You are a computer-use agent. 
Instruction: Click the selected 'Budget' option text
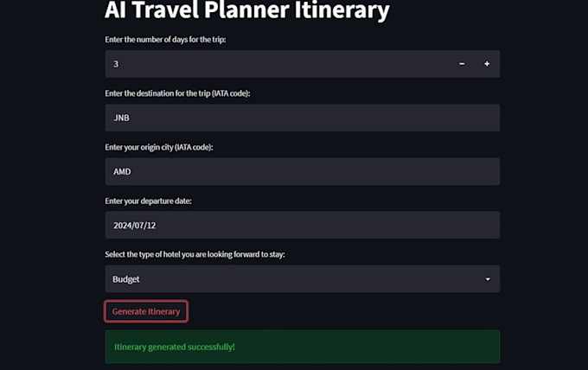click(x=126, y=279)
